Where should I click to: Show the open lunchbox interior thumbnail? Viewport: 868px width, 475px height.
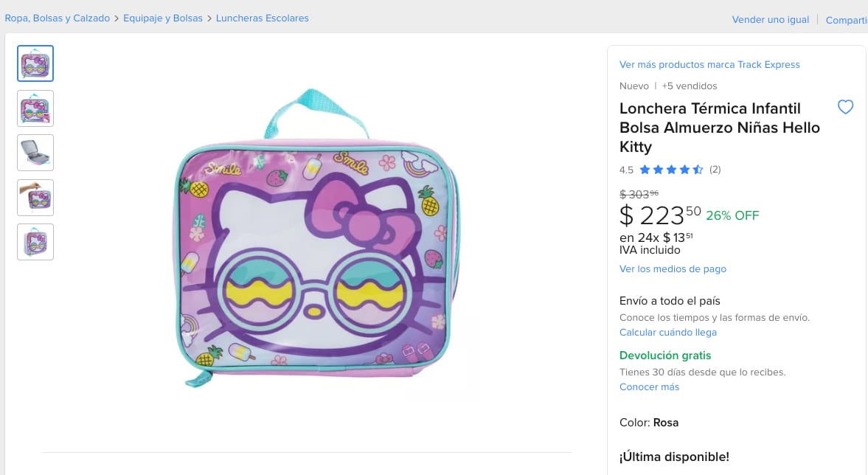pos(35,153)
